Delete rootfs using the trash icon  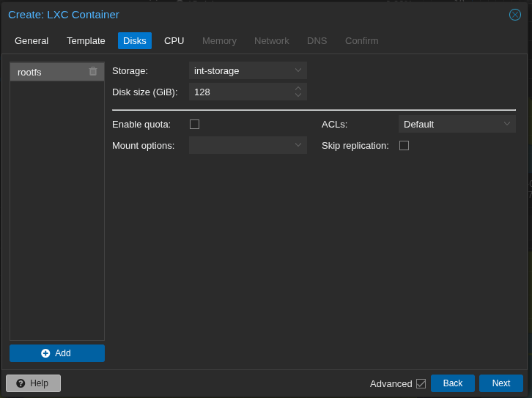(93, 71)
